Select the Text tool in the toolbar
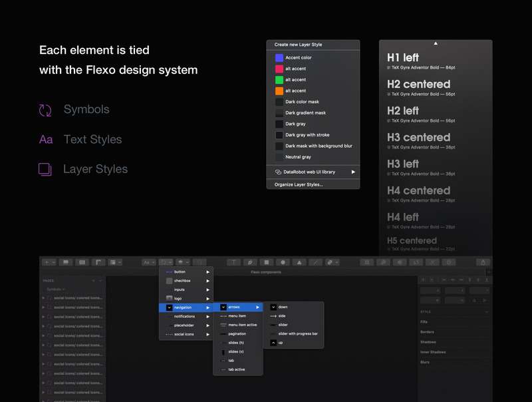The image size is (532, 402). pos(233,262)
